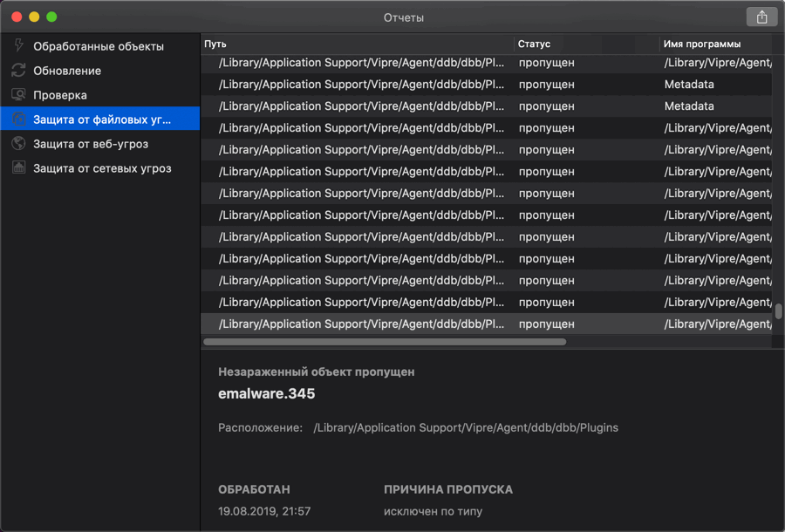
Task: Click the vertical scrollbar thumb of the table
Action: pyautogui.click(x=778, y=311)
